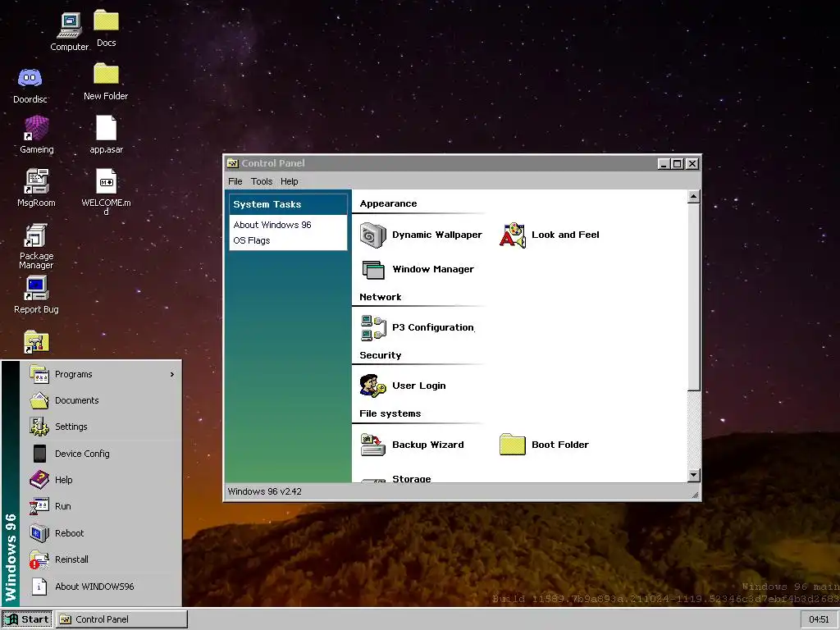
Task: Open the Look and Feel icon
Action: (512, 235)
